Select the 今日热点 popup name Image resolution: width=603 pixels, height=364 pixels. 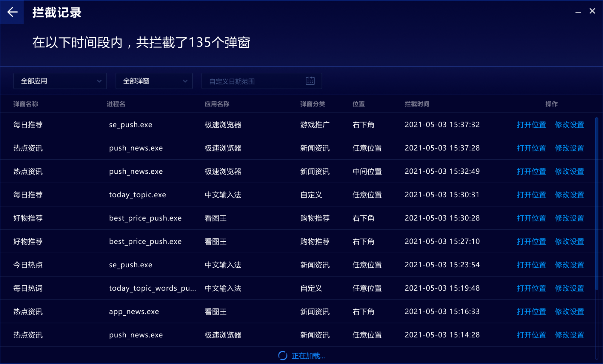tap(28, 265)
